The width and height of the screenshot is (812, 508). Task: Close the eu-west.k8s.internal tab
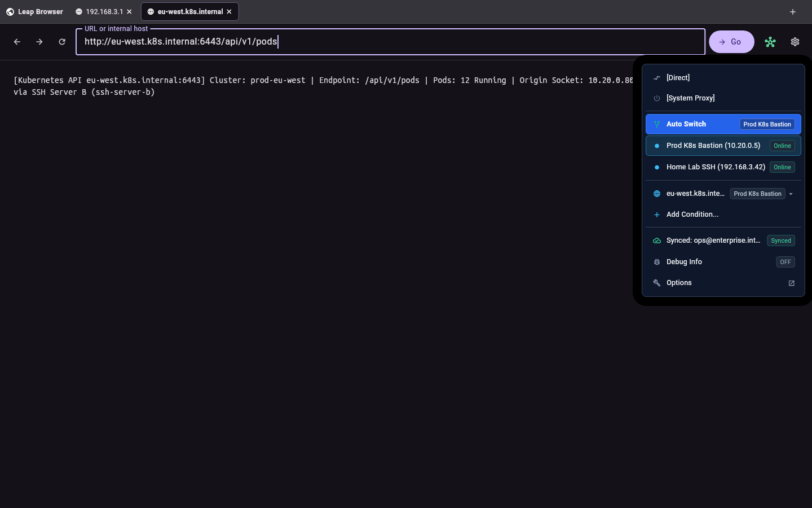coord(229,11)
